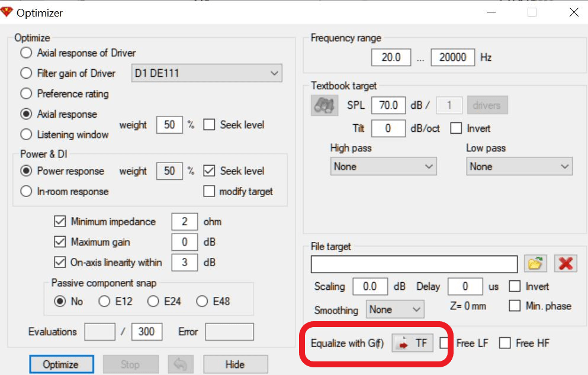Click the Optimizer app logo icon
This screenshot has height=375, width=588.
[7, 12]
